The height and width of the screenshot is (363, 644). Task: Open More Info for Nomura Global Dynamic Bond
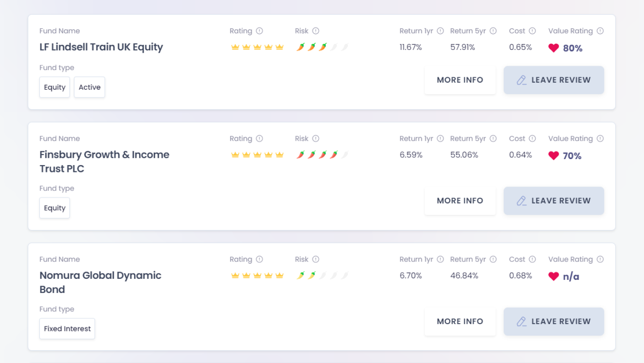460,321
